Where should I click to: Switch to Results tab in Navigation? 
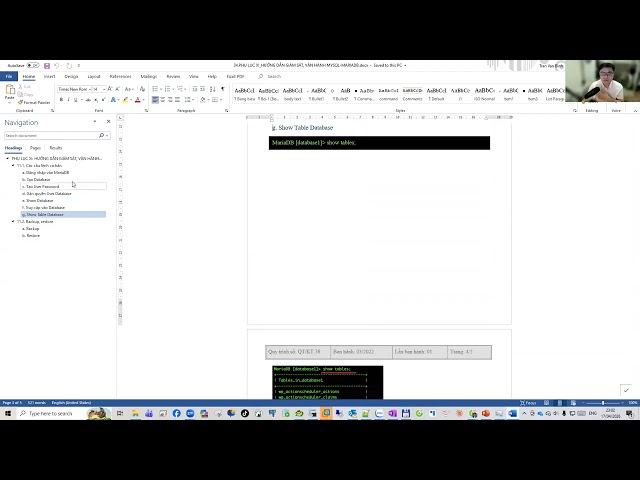(56, 148)
